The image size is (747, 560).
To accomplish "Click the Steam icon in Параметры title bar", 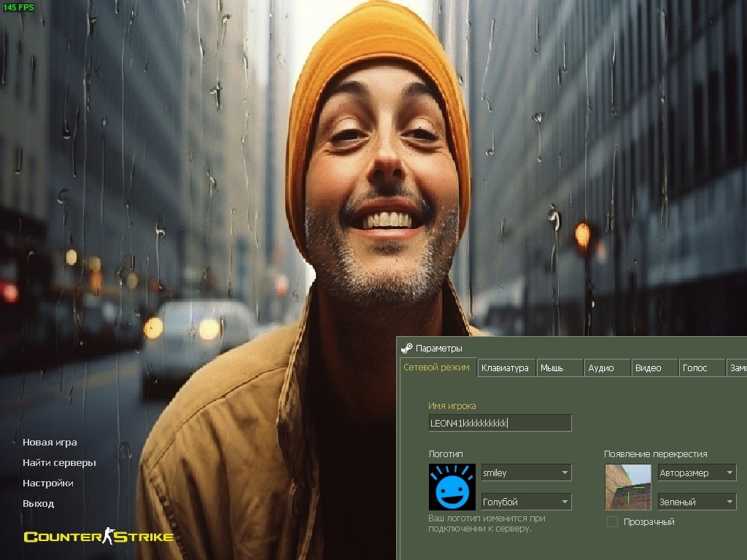I will (x=406, y=349).
